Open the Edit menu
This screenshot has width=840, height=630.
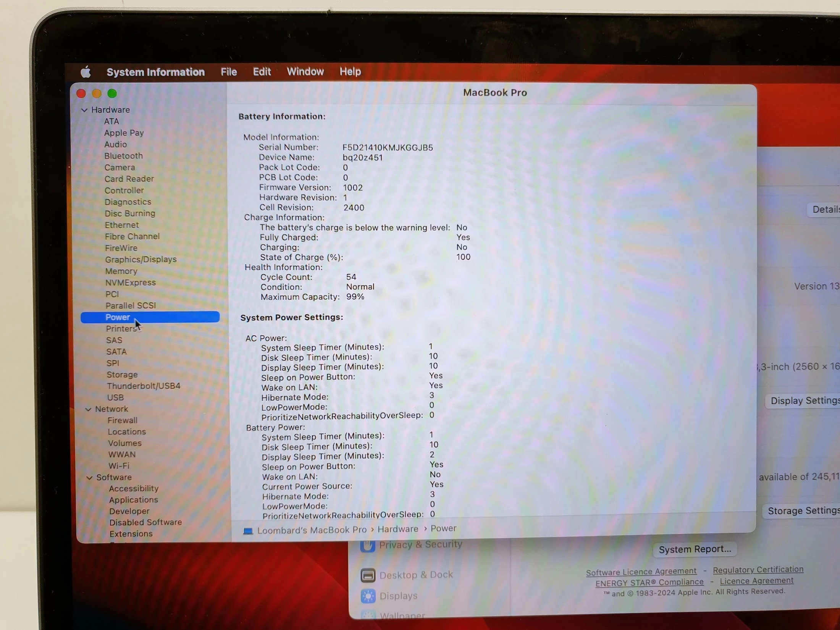[262, 72]
